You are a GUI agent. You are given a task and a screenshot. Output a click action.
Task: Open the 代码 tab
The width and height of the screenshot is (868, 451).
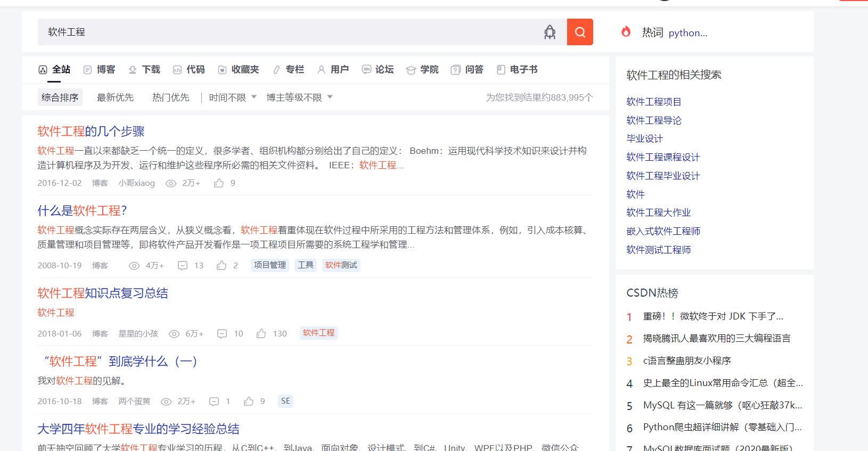[x=189, y=70]
